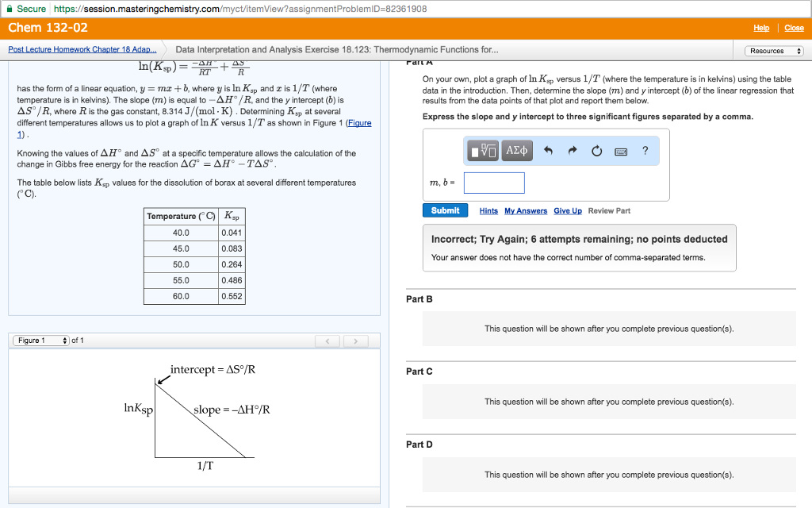Open the Greek symbols palette

(x=517, y=151)
